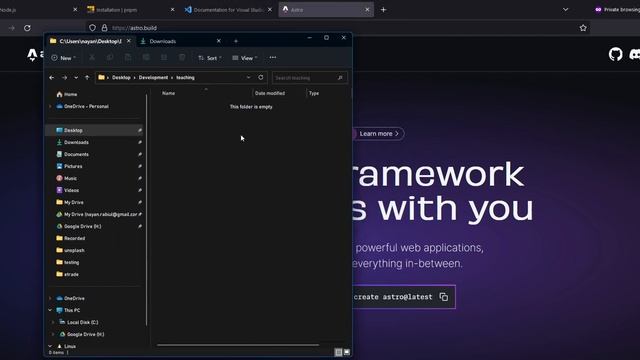Close the Downloads Explorer tab
The image size is (640, 360).
218,41
